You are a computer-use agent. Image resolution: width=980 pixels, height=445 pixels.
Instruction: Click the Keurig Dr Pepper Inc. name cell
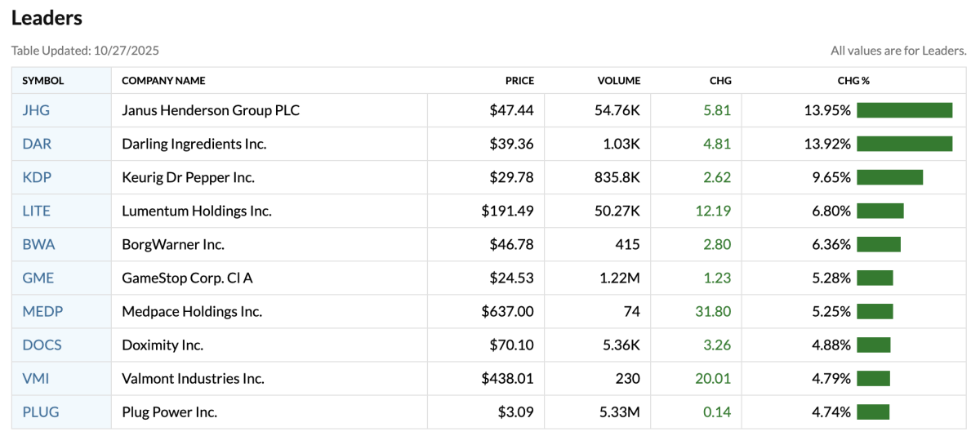[188, 177]
